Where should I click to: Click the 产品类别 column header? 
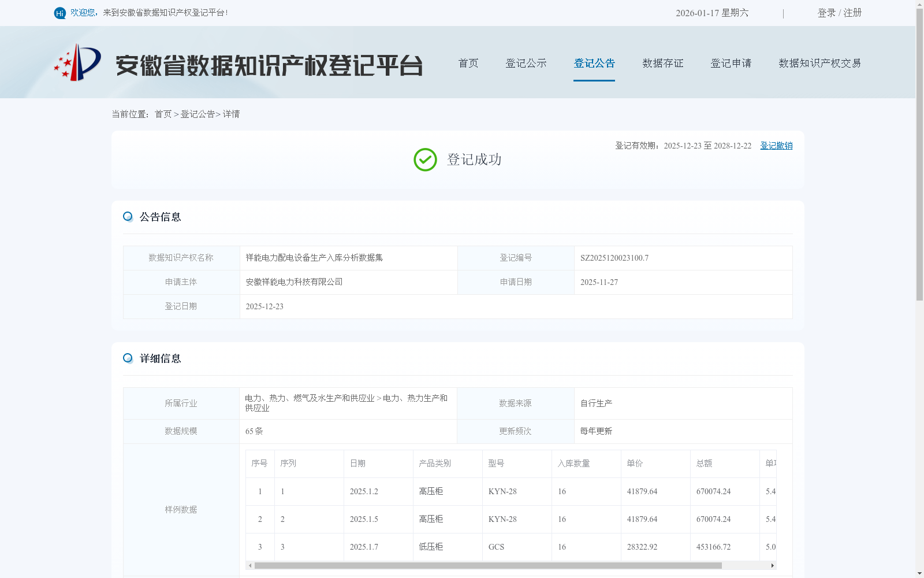tap(435, 464)
